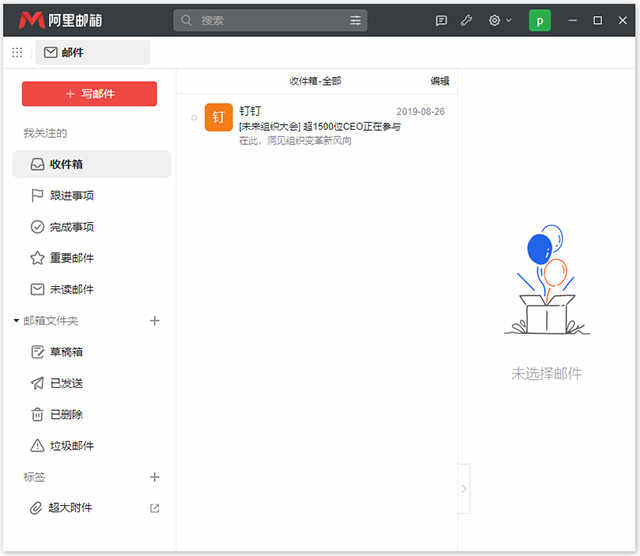This screenshot has width=640, height=556.
Task: Add a new mailbox folder with plus
Action: coord(155,321)
